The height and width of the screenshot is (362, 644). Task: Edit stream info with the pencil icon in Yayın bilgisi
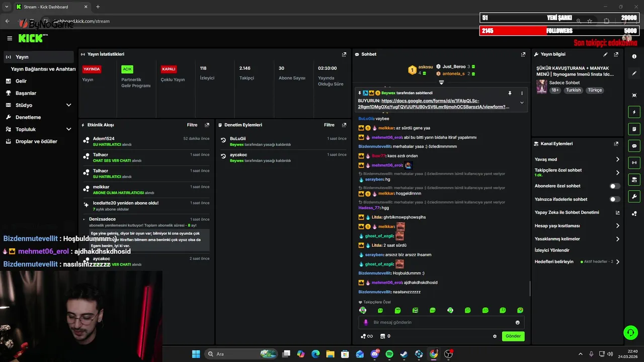point(605,54)
